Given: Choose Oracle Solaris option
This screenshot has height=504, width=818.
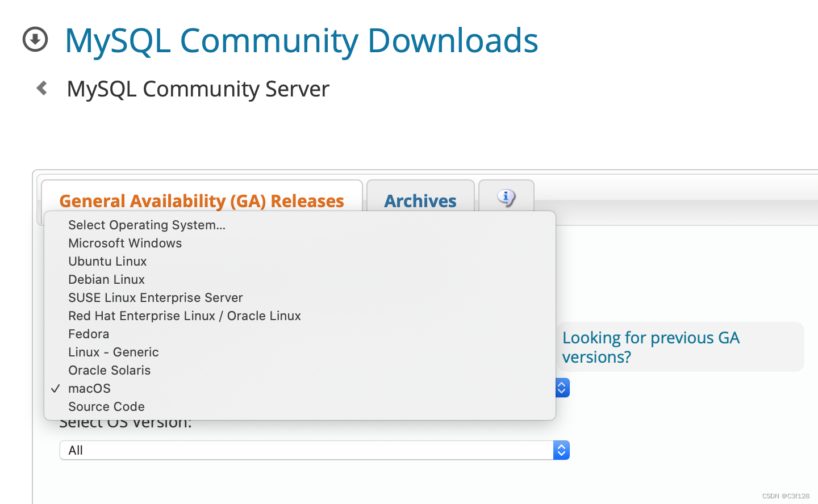Looking at the screenshot, I should (x=300, y=370).
